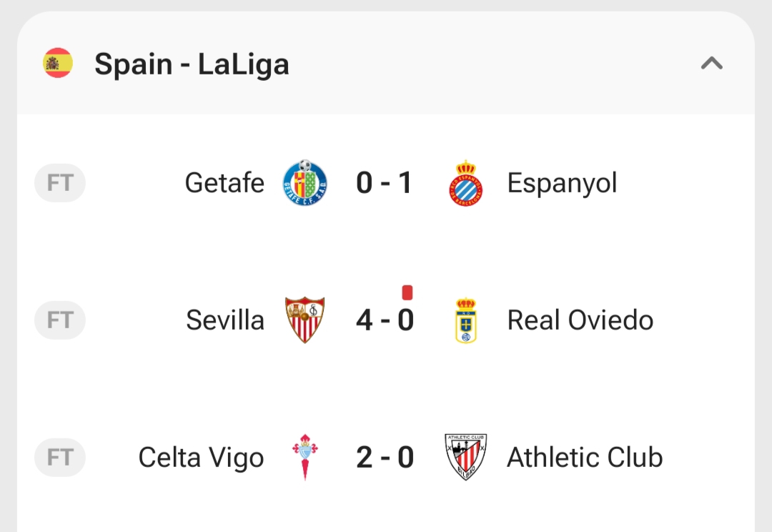Tap the Celta Vigo 2 - 0 score
This screenshot has width=772, height=532.
pyautogui.click(x=385, y=458)
